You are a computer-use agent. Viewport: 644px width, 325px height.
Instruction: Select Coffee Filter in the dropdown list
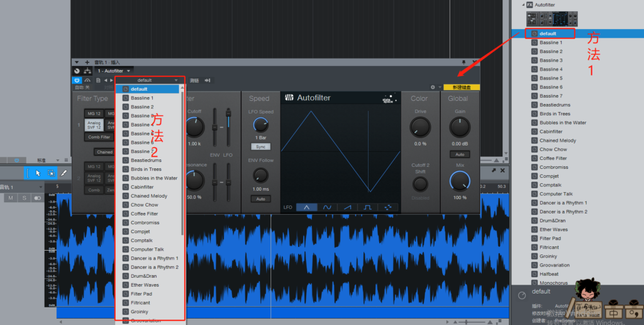(148, 214)
